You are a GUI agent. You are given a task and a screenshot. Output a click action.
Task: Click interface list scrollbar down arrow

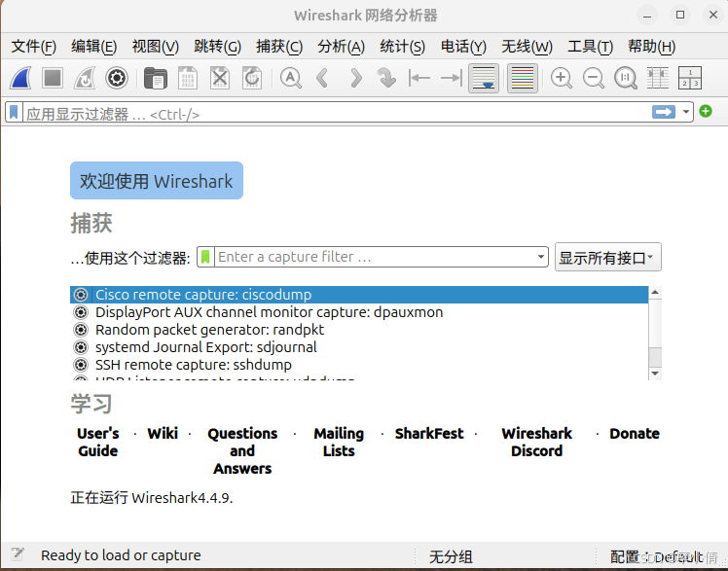coord(655,373)
